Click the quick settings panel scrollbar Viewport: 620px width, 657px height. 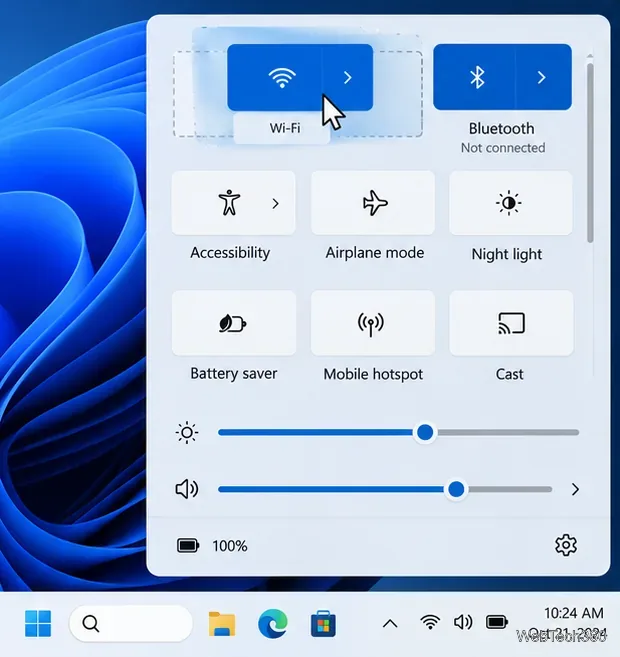click(x=590, y=153)
